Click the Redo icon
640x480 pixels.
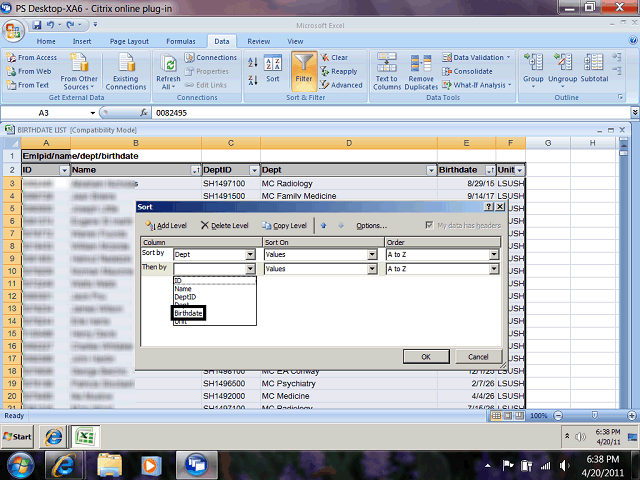[x=70, y=25]
